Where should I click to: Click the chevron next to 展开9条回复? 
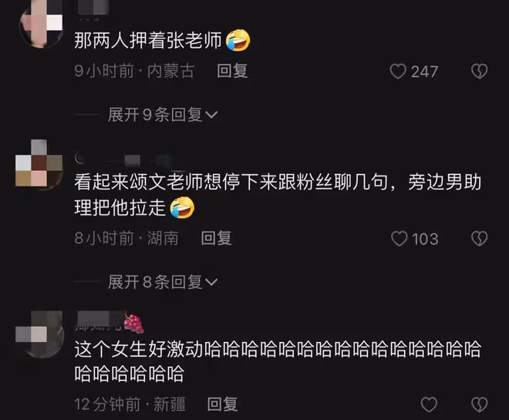[x=211, y=115]
